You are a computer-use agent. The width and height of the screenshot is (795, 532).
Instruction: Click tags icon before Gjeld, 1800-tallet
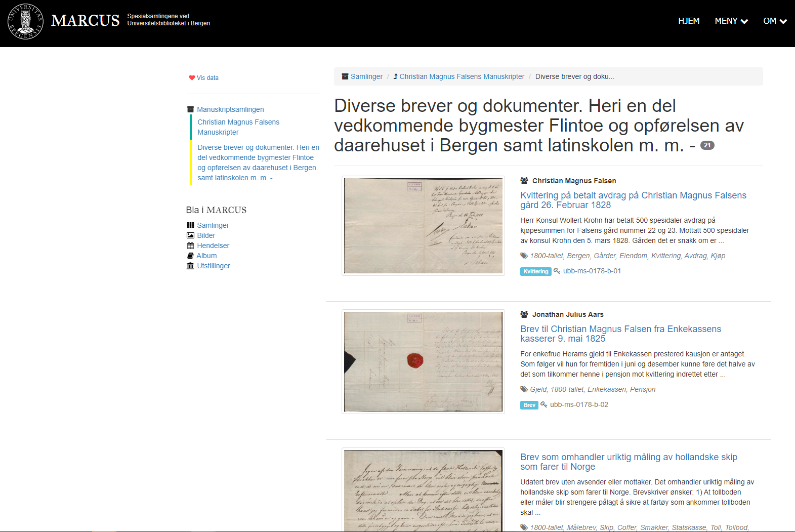(524, 389)
